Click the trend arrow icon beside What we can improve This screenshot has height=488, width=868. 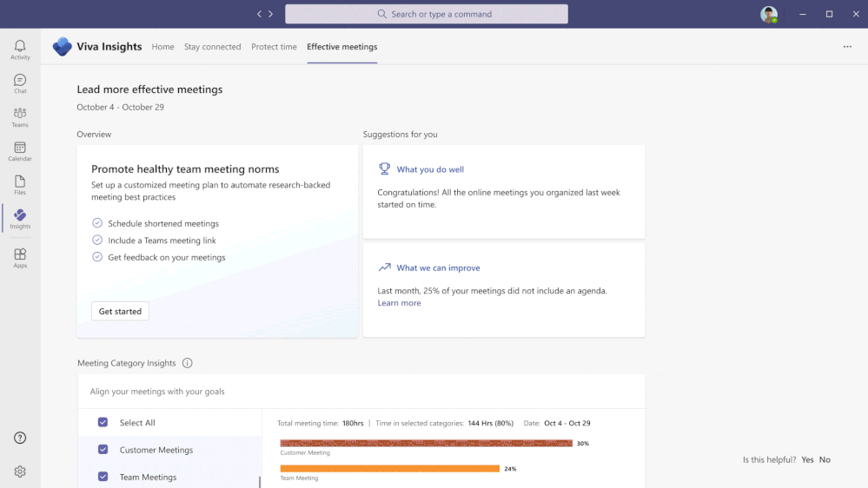(384, 267)
